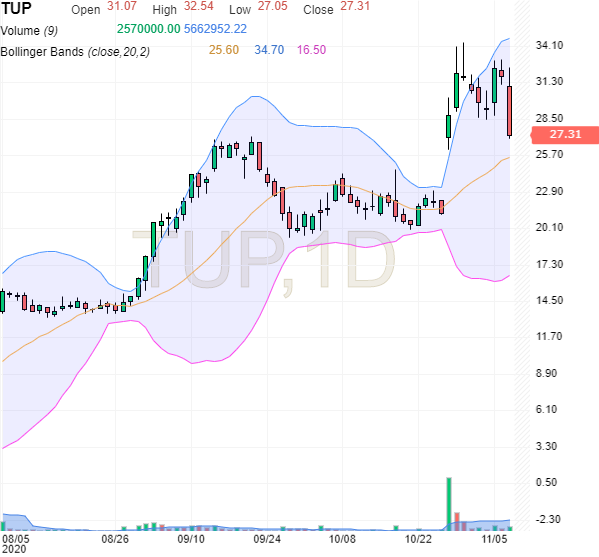Click the 08/26 date axis label
The image size is (599, 557).
(x=115, y=539)
